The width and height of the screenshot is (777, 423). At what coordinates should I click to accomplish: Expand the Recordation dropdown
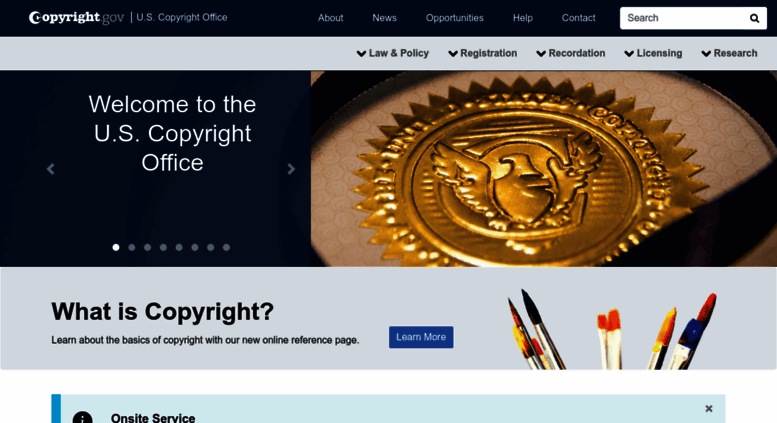click(571, 53)
